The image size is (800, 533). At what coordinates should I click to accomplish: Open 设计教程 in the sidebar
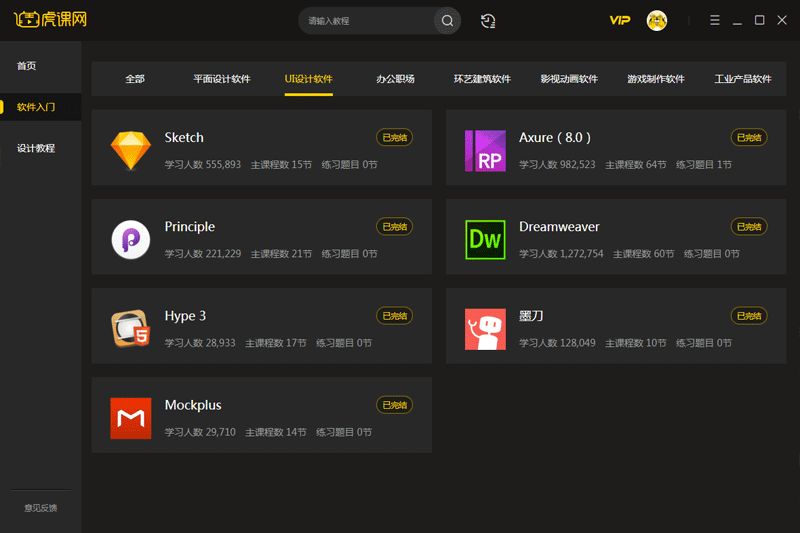click(36, 148)
